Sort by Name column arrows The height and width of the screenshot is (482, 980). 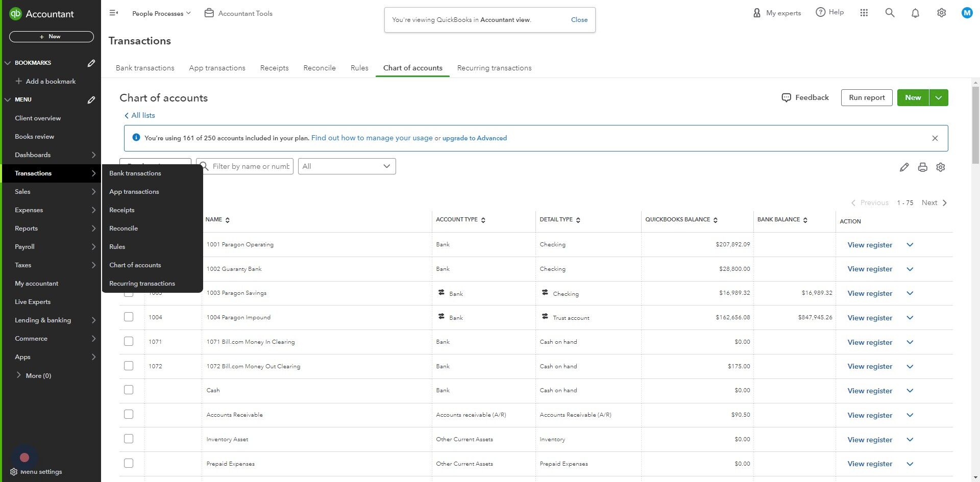(228, 220)
